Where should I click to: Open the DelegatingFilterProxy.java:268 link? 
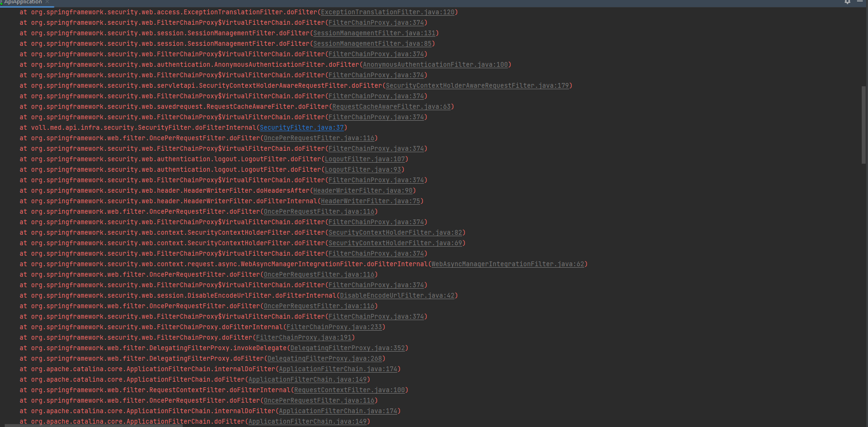click(325, 359)
